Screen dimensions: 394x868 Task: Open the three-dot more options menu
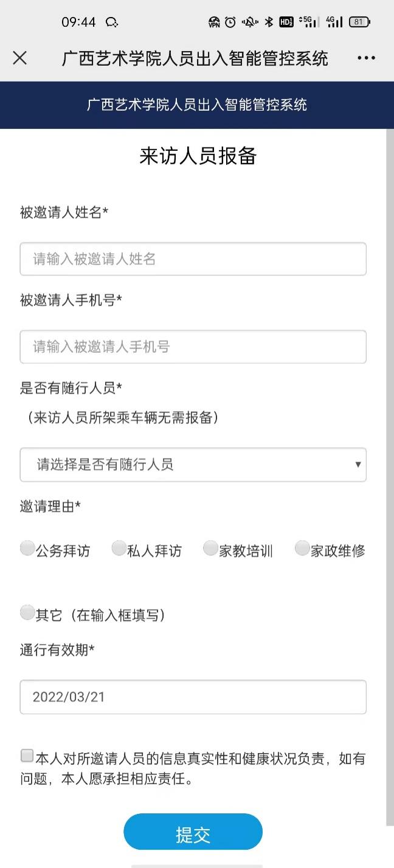click(366, 58)
